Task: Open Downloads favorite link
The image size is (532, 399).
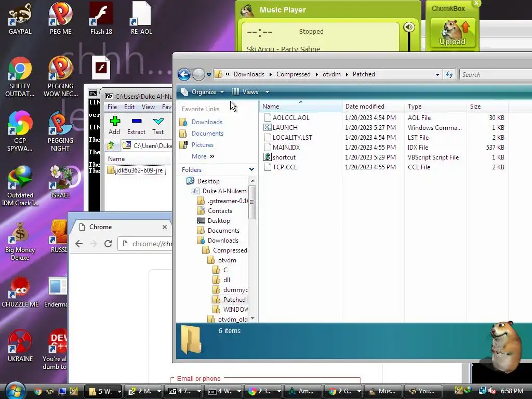Action: point(207,122)
